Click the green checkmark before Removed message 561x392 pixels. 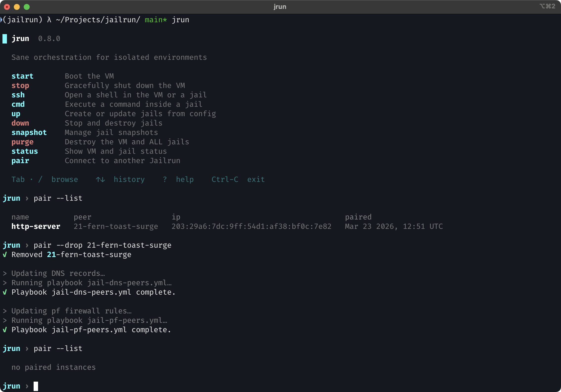pos(5,255)
